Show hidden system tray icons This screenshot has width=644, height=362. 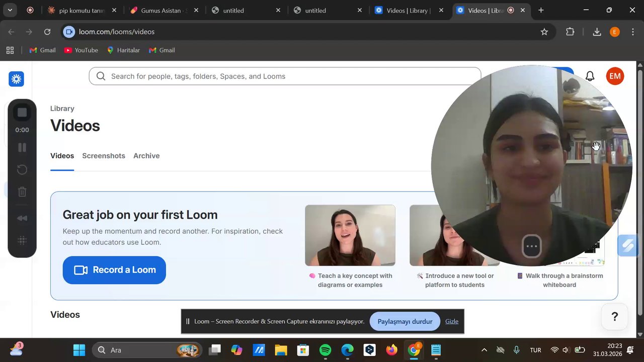click(x=484, y=350)
